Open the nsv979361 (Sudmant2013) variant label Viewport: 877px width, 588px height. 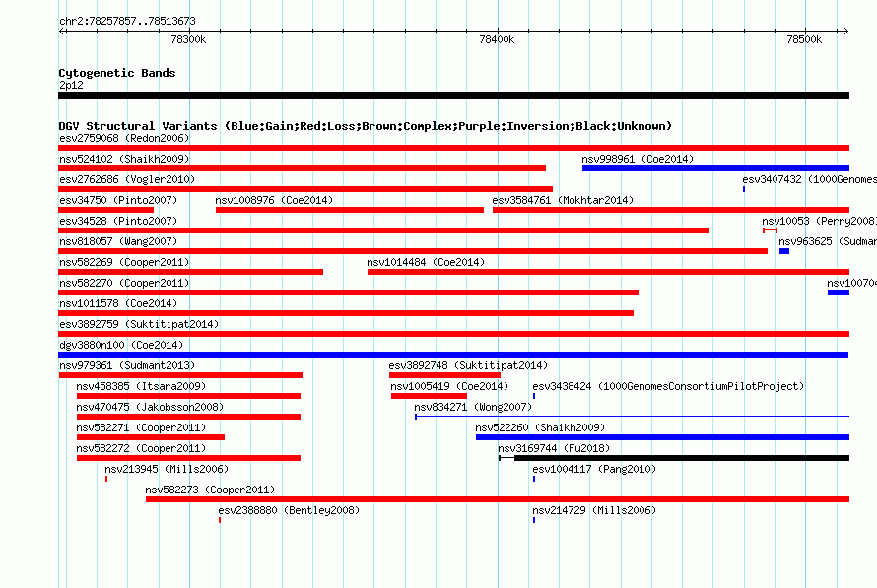(x=127, y=365)
